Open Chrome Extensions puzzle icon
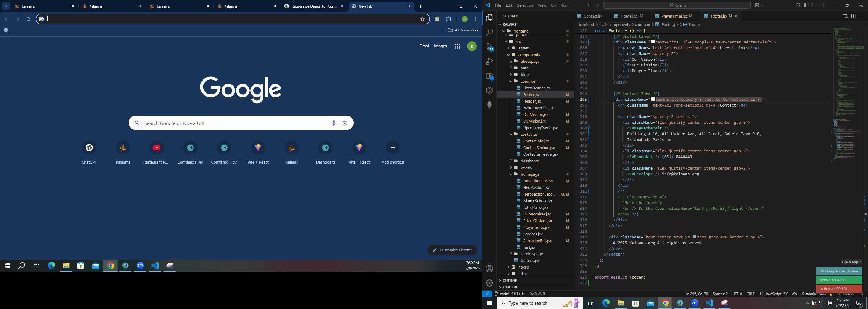The image size is (868, 309). point(449,19)
